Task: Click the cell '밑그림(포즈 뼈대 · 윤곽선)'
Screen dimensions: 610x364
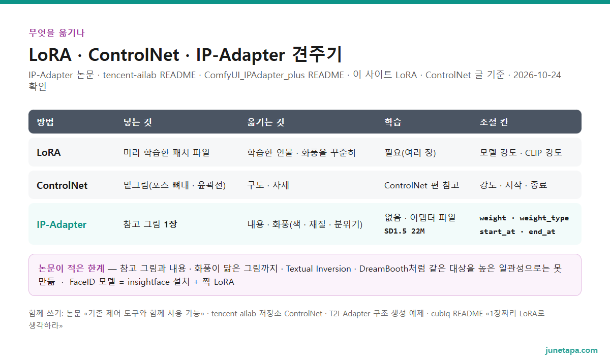Action: click(175, 185)
